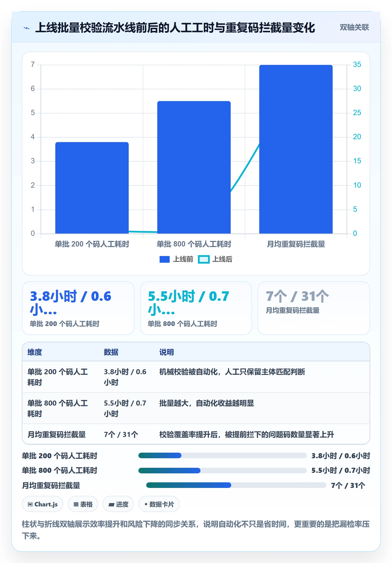This screenshot has width=392, height=563.
Task: Click the Chart.js chip square icon
Action: [30, 504]
